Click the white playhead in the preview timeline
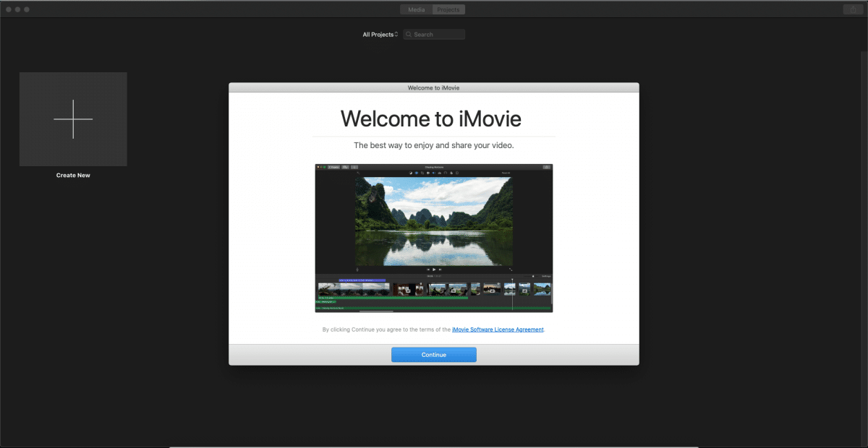The image size is (868, 448). click(512, 293)
